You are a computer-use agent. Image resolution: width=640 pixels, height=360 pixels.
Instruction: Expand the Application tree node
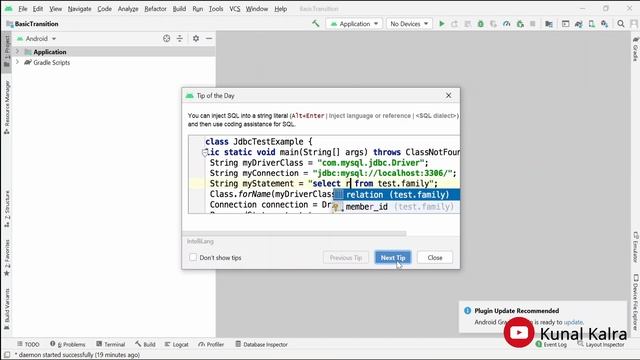click(18, 52)
